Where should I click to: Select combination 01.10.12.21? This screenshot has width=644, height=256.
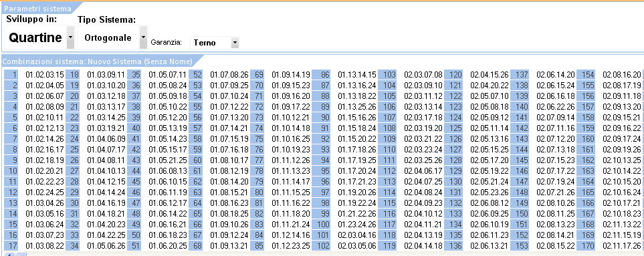[x=291, y=118]
